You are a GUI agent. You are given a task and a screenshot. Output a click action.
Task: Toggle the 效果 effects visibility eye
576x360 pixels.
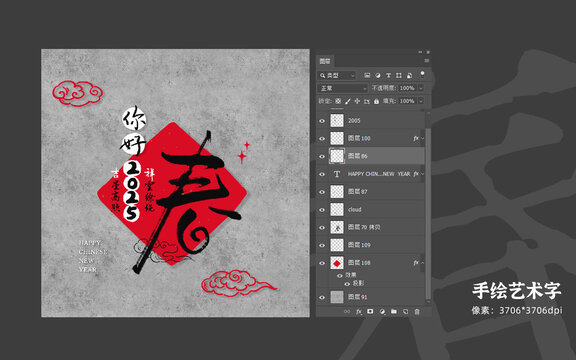point(340,275)
